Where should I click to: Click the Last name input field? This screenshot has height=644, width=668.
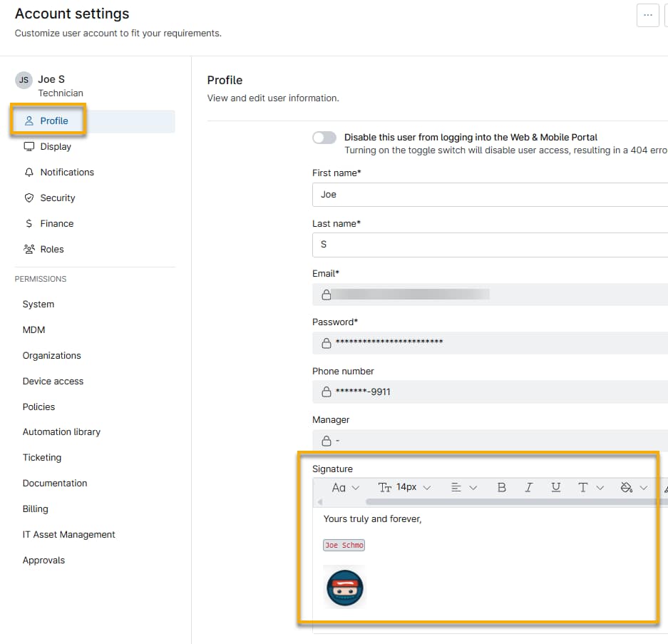(490, 245)
